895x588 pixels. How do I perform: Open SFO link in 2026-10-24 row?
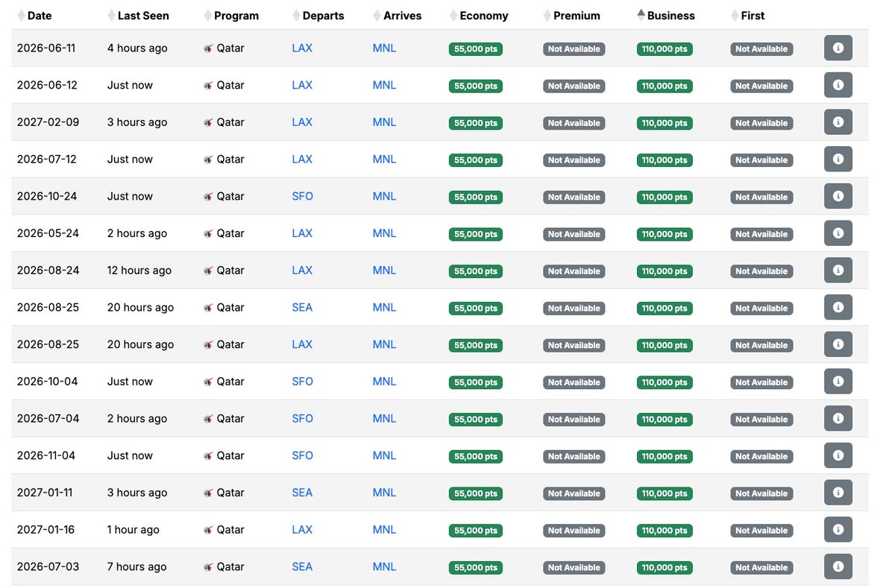point(302,196)
